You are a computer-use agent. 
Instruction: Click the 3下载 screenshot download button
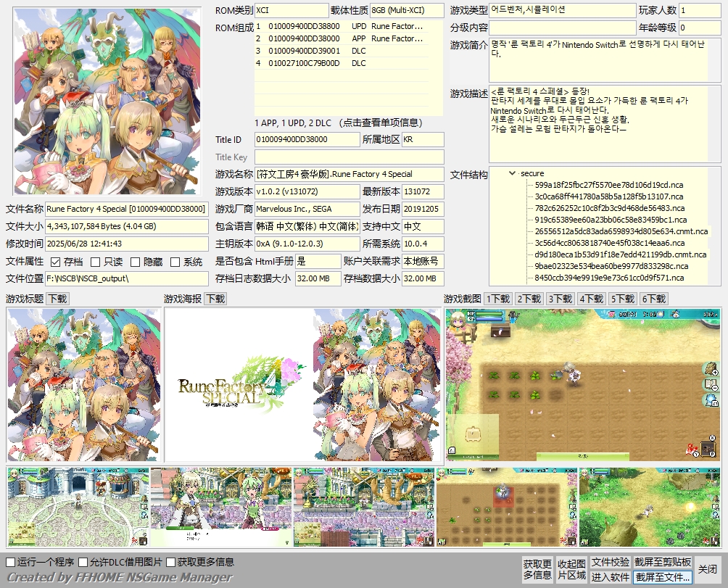(x=561, y=299)
